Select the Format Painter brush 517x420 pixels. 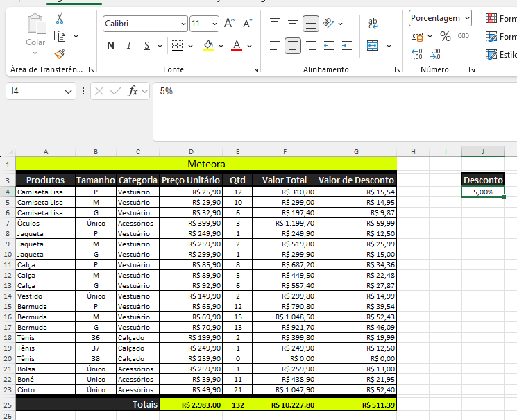tap(60, 53)
